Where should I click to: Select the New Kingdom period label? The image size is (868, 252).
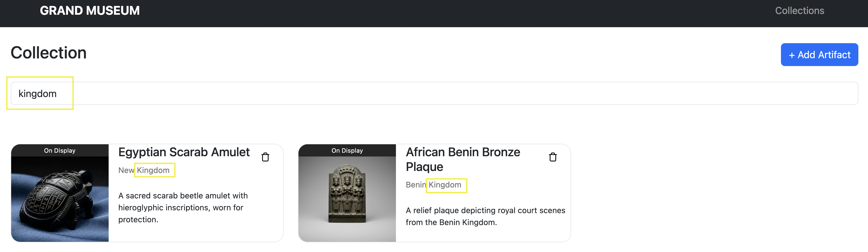click(144, 170)
